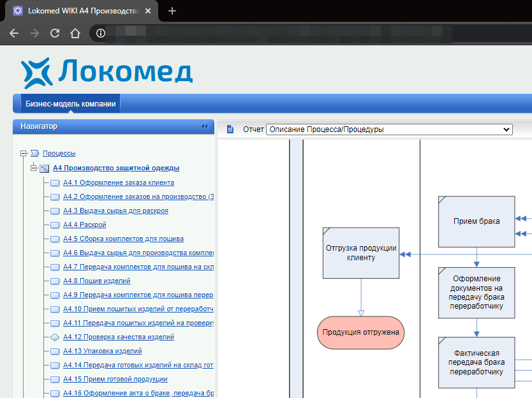532x398 pixels.
Task: Click the Отгрузка продукции клиенту diagram block
Action: click(361, 253)
